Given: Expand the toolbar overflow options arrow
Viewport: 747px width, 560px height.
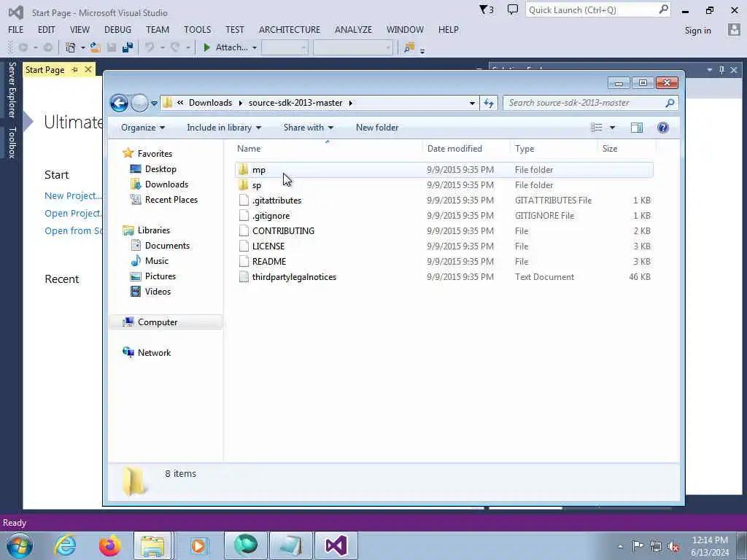Looking at the screenshot, I should [x=422, y=50].
